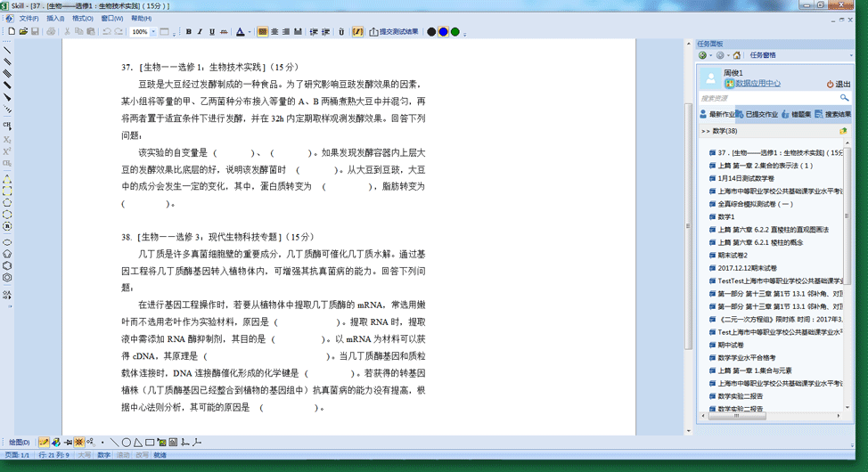Click the Open file folder icon
The width and height of the screenshot is (868, 472).
tap(22, 32)
